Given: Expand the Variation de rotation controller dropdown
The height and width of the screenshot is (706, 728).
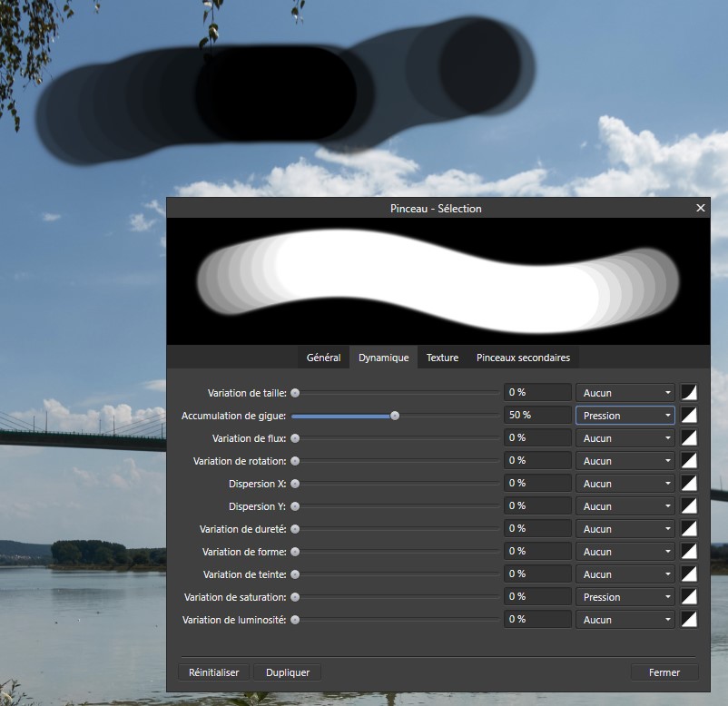Looking at the screenshot, I should coord(625,461).
